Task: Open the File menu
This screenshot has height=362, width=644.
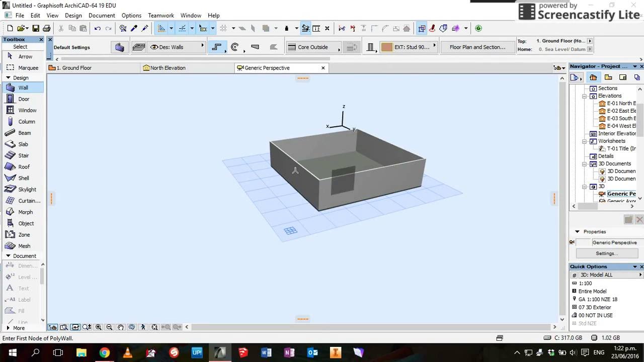Action: 20,16
